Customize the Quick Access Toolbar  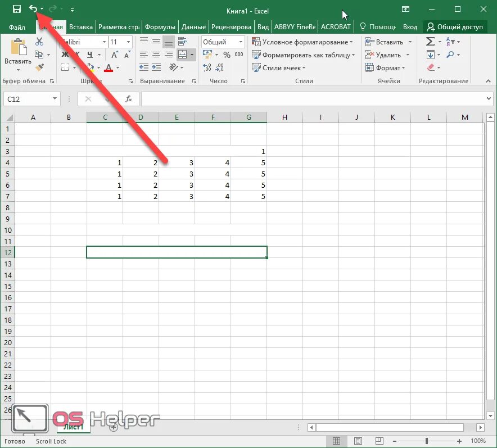click(73, 10)
